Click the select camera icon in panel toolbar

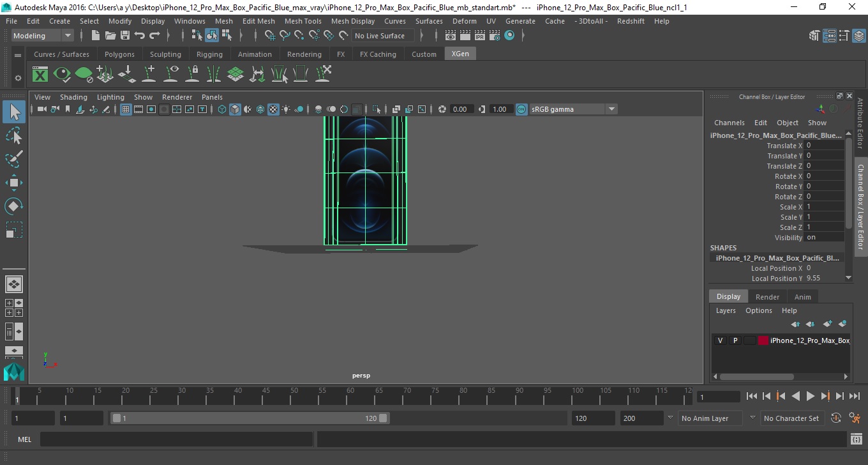[41, 109]
